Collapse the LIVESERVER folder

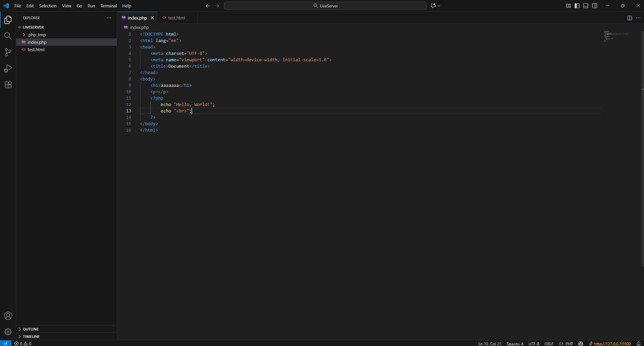[x=33, y=27]
